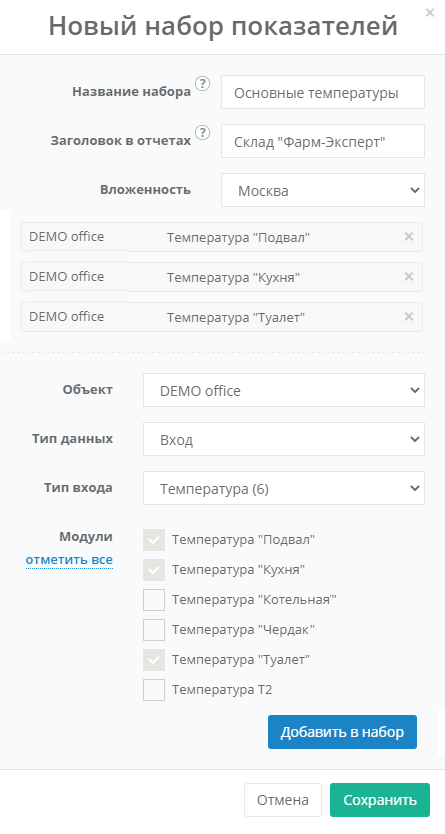This screenshot has width=445, height=834.
Task: Check the Температура "Котельная" module
Action: coord(154,600)
